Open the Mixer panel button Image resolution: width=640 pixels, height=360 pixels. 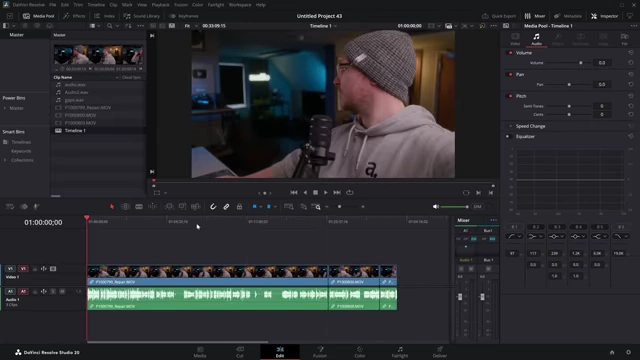click(535, 16)
